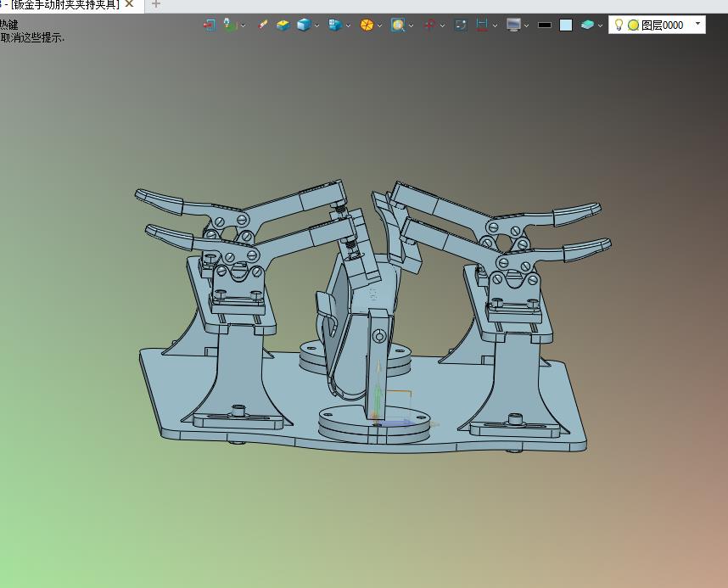Click the teal face/material slab icon
Image resolution: width=728 pixels, height=588 pixels.
coord(587,25)
